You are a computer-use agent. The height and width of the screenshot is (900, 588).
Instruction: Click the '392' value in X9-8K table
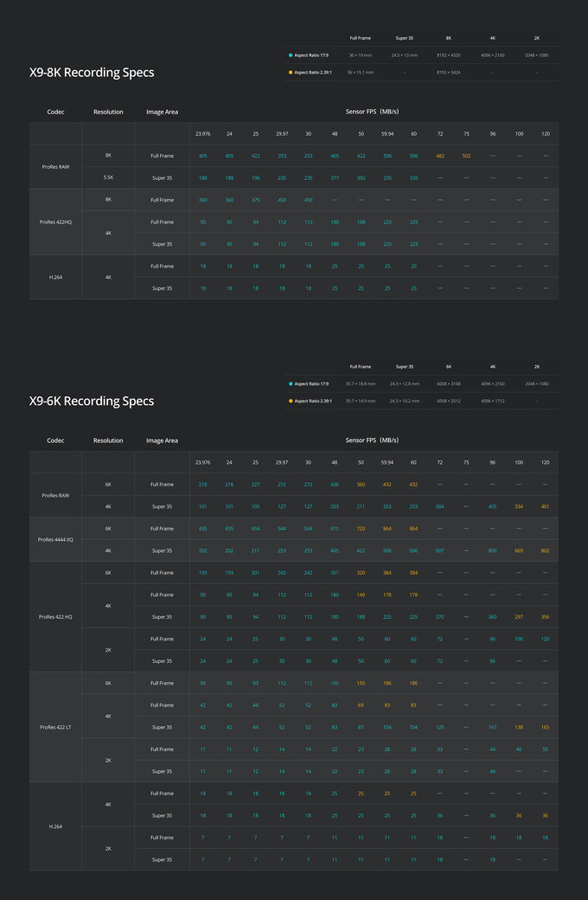[361, 178]
